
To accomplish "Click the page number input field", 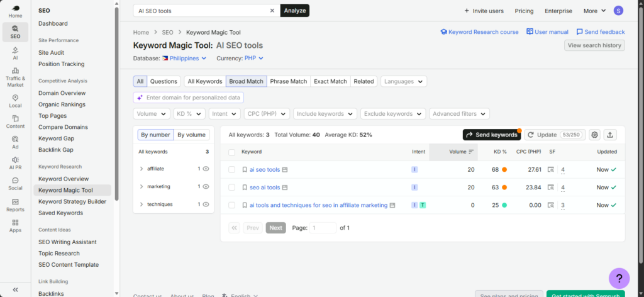I will [323, 228].
